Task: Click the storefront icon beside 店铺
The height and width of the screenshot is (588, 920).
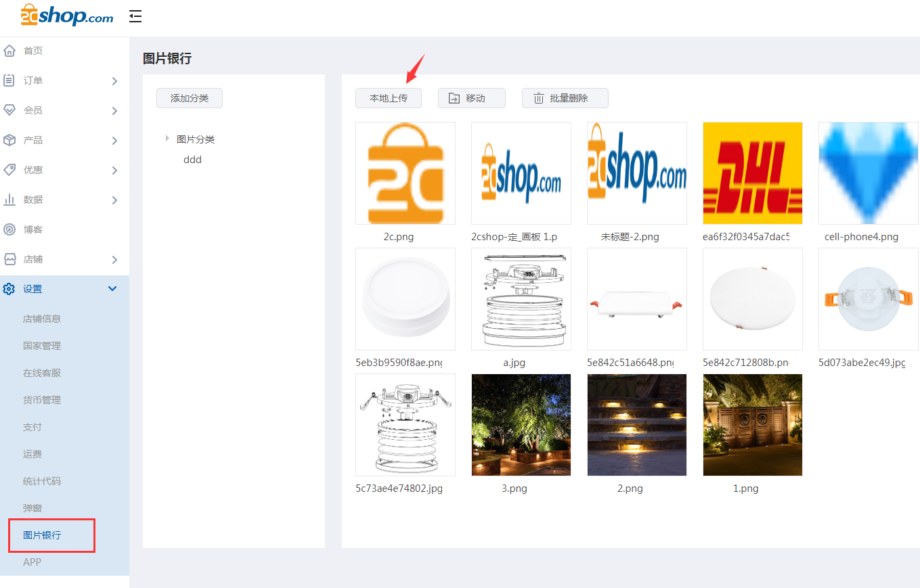Action: [x=9, y=259]
